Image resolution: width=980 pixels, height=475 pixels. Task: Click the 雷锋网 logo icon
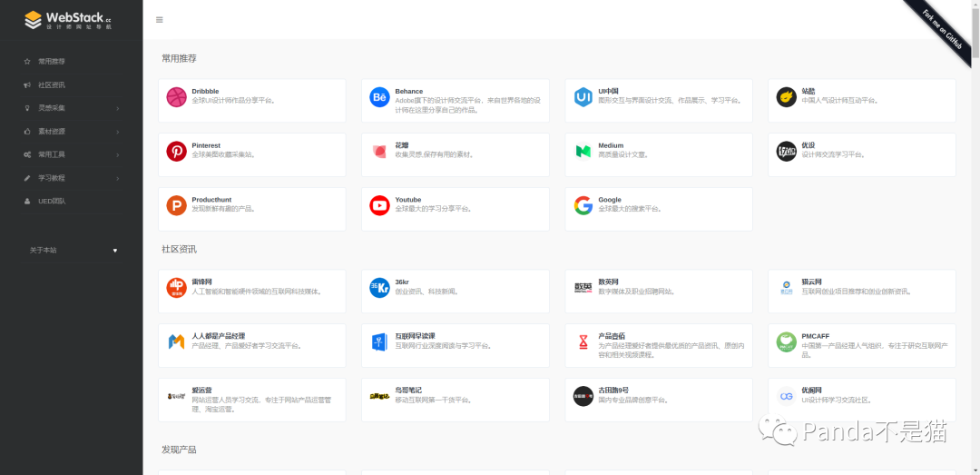pos(176,288)
